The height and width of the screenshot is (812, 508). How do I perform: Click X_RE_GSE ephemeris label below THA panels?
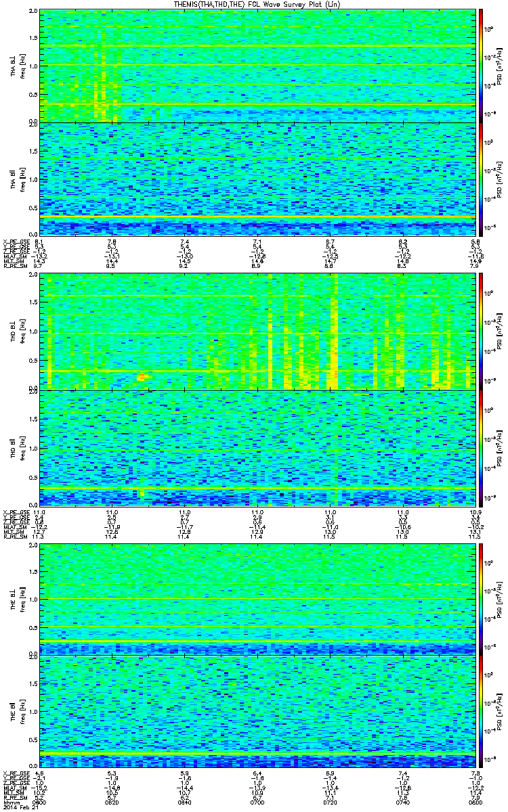coord(14,242)
